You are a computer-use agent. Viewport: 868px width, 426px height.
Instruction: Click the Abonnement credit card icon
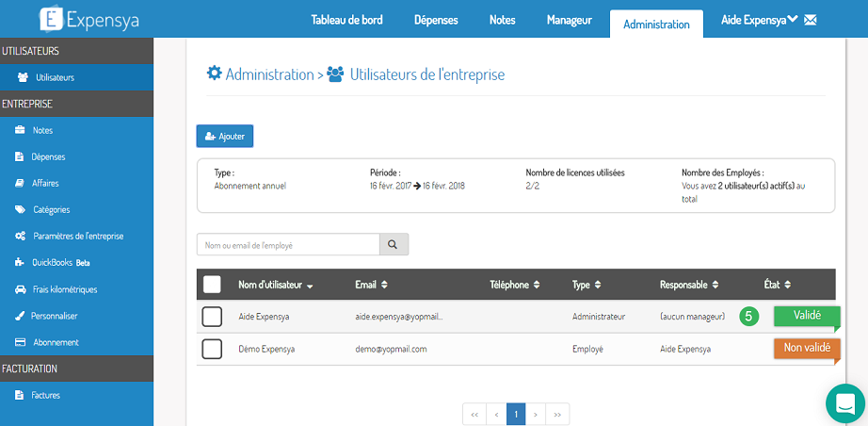click(20, 342)
